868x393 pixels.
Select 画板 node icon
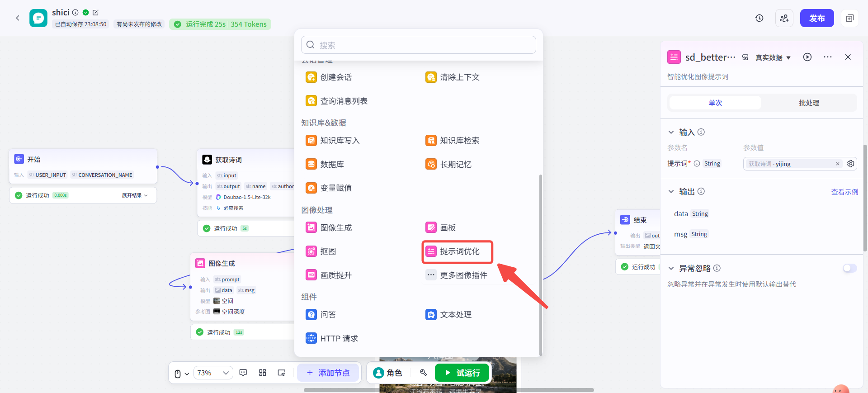click(431, 227)
